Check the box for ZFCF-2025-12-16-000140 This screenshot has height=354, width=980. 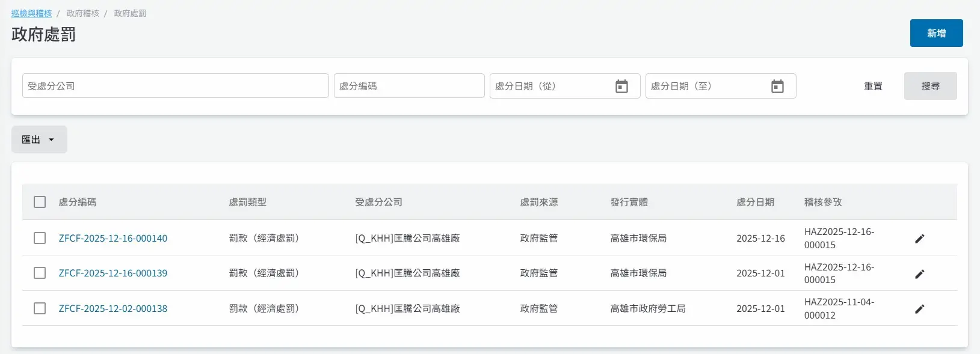point(40,238)
